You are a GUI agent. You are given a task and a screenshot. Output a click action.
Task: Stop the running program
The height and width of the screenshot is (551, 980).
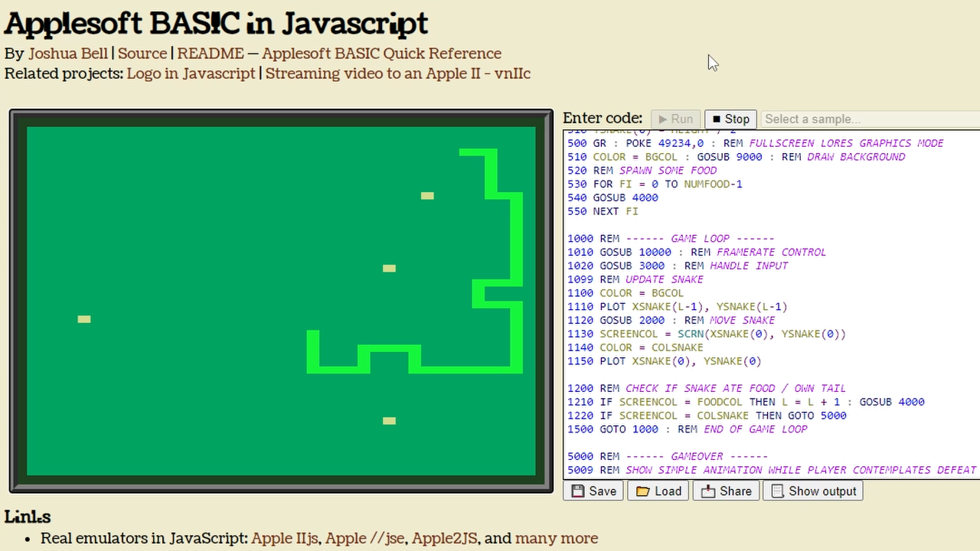(x=730, y=119)
